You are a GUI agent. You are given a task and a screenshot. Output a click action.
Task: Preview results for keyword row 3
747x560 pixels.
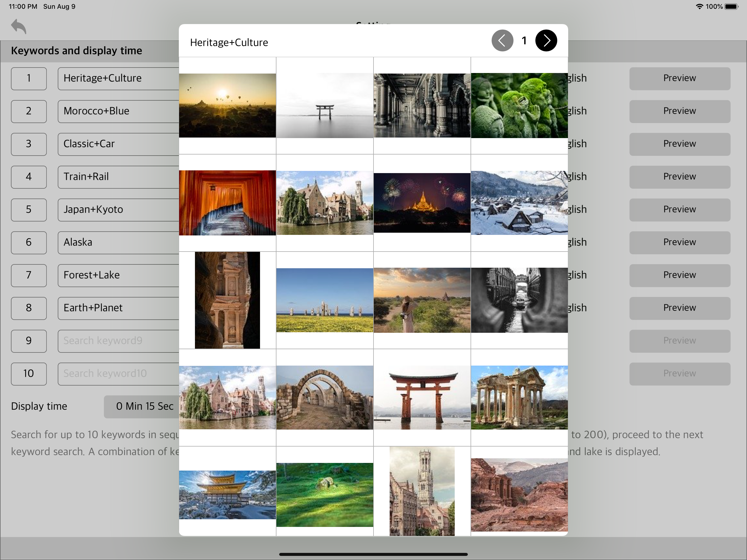tap(679, 144)
